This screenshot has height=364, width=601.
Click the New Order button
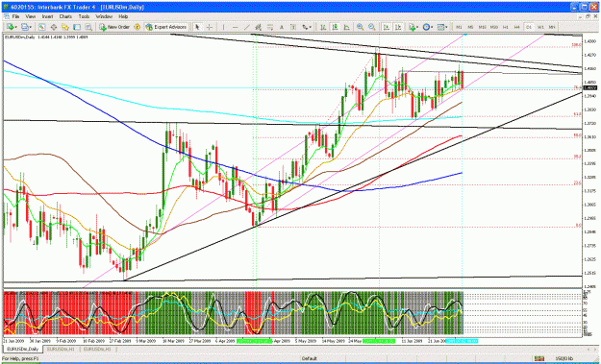click(x=115, y=27)
